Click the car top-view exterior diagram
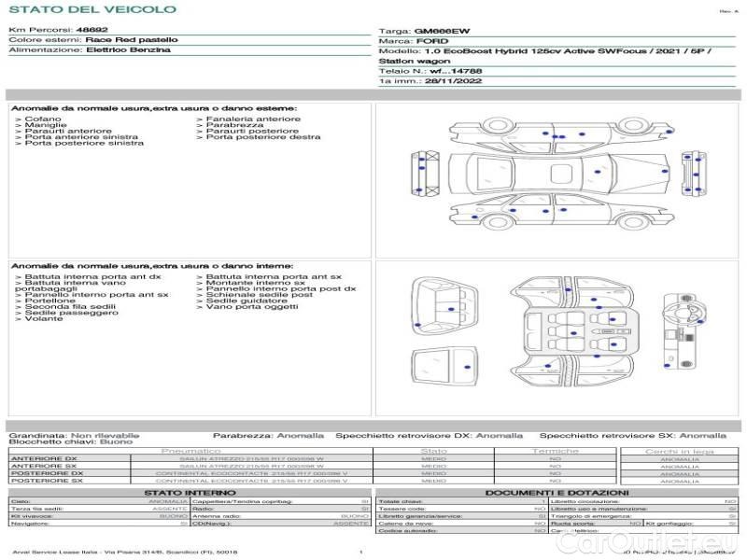747x560 pixels. [559, 172]
